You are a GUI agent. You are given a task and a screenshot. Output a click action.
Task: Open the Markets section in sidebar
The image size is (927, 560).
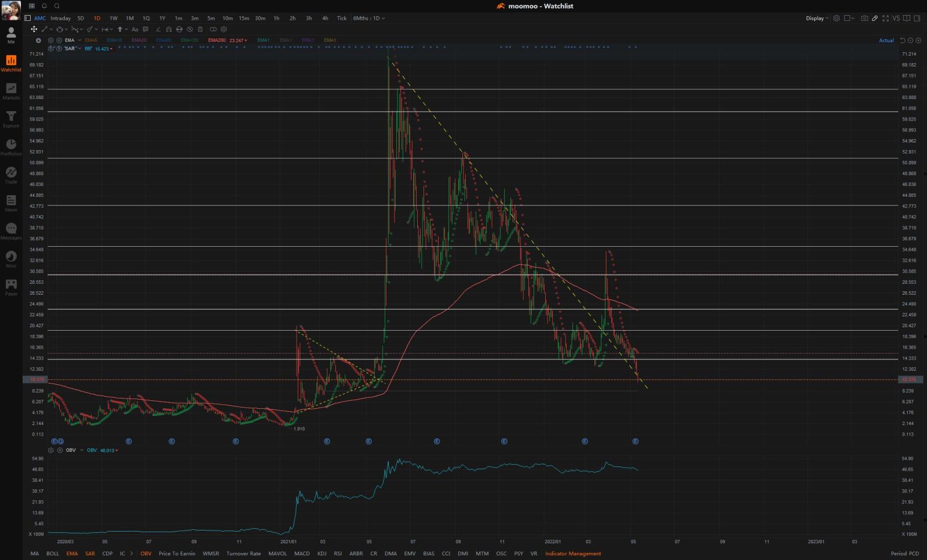click(x=11, y=91)
